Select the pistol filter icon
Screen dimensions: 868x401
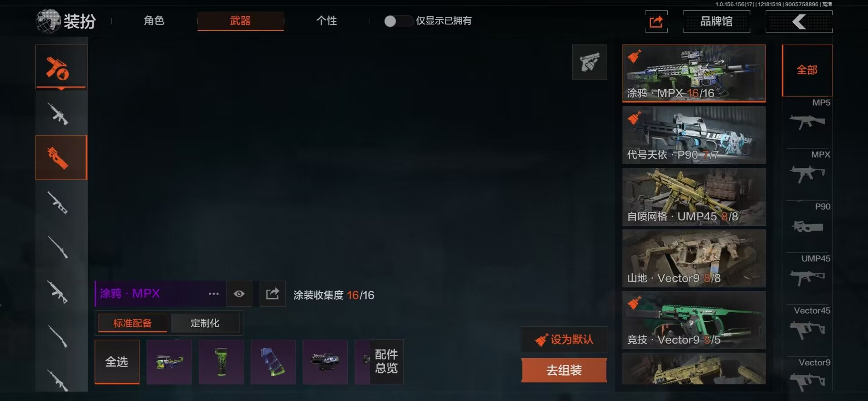pyautogui.click(x=590, y=62)
